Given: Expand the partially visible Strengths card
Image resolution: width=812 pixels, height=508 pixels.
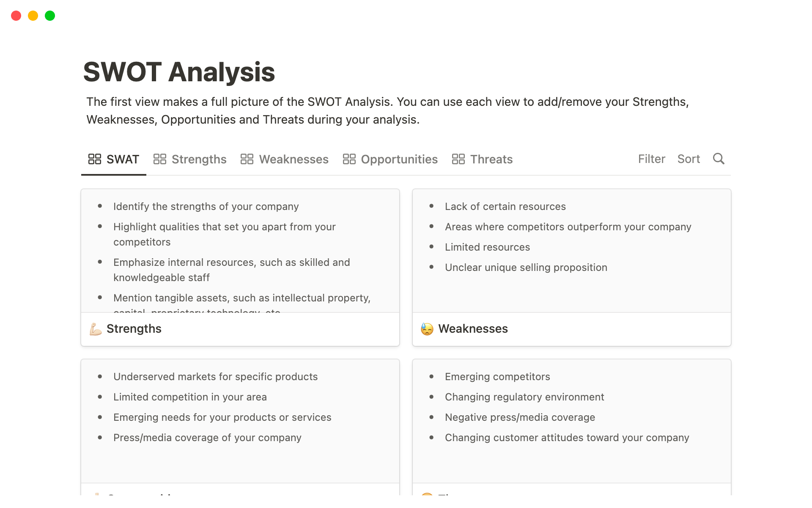Looking at the screenshot, I should pyautogui.click(x=133, y=329).
